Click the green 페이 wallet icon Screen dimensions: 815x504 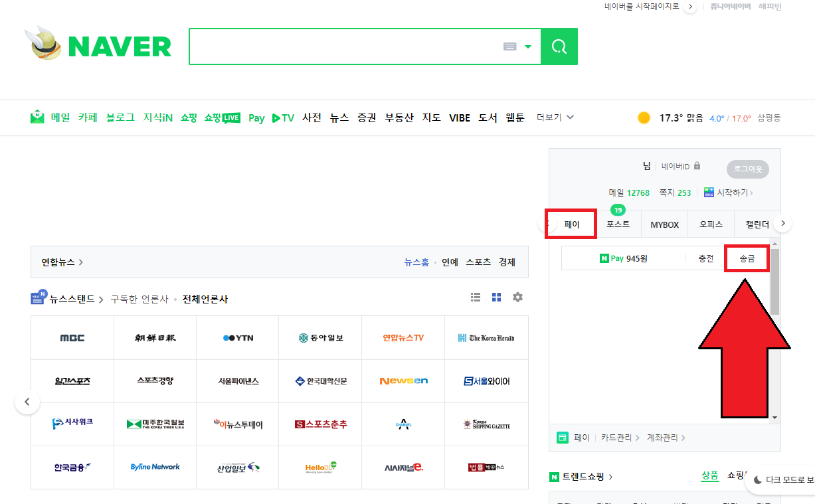563,438
